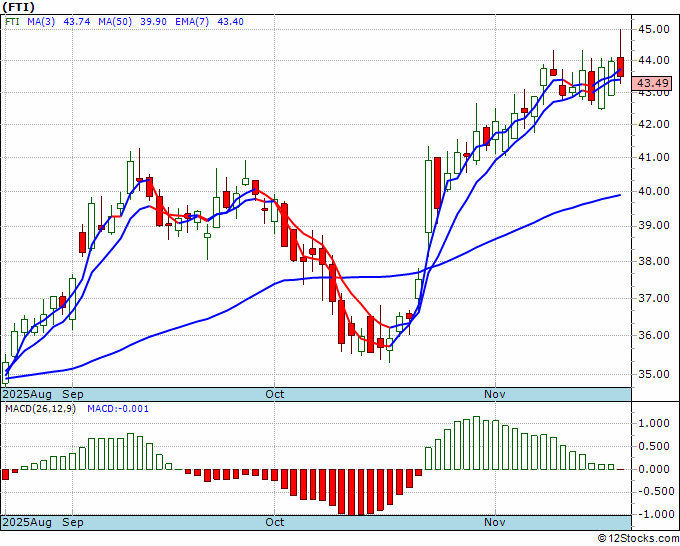This screenshot has height=546, width=680.
Task: Click 2025Aug on the MACD date axis
Action: [27, 522]
